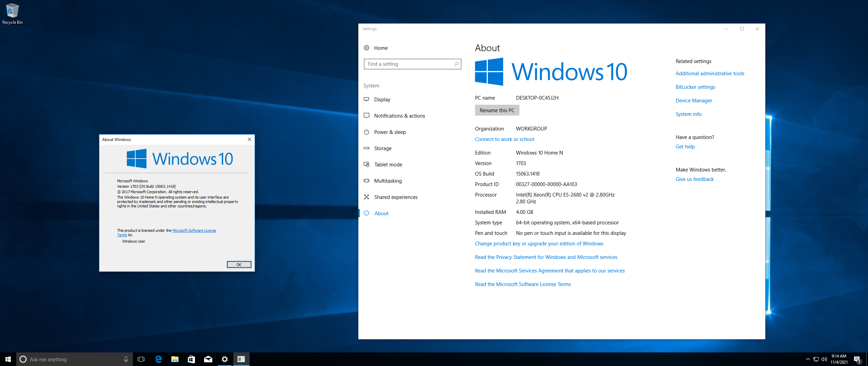Select the OS Build value 15063.1418
The width and height of the screenshot is (868, 366).
point(528,174)
